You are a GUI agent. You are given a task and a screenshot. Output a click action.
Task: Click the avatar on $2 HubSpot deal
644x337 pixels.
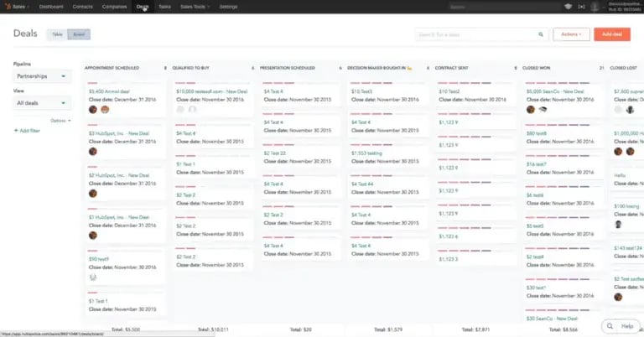[x=93, y=194]
